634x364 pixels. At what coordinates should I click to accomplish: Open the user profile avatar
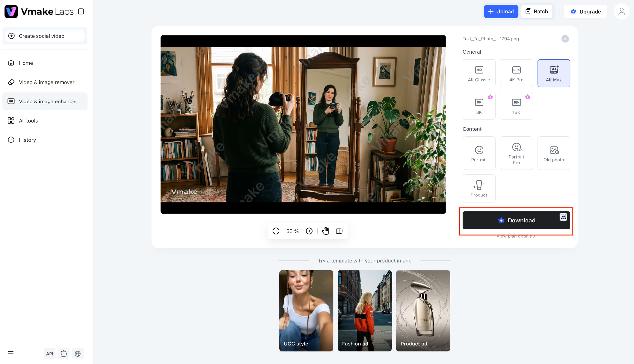coord(622,11)
